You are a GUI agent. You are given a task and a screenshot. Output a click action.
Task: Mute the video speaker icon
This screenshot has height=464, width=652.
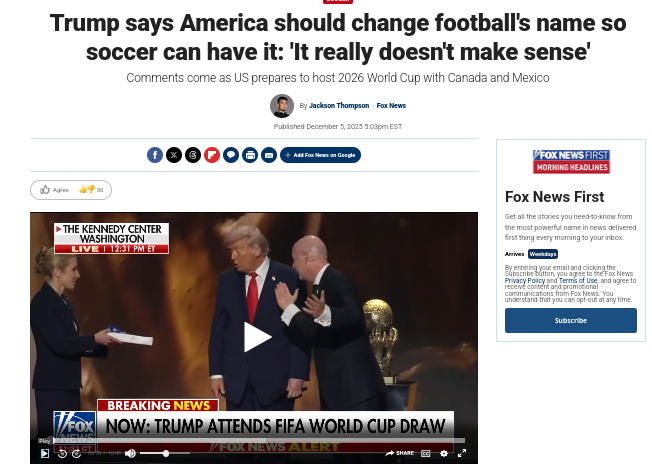[131, 453]
